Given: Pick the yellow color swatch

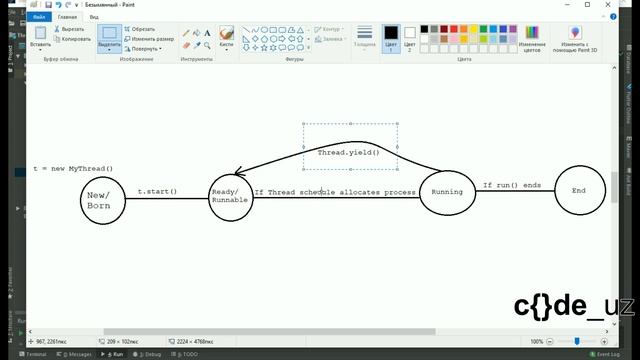Looking at the screenshot, I should 473,29.
